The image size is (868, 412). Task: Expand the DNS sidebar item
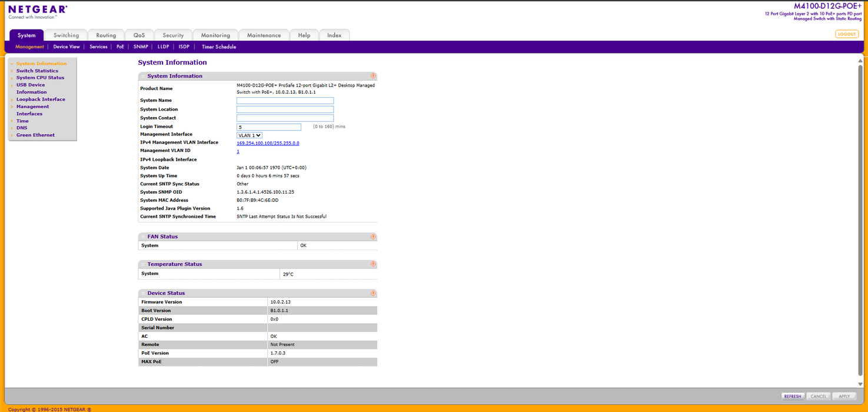point(22,128)
